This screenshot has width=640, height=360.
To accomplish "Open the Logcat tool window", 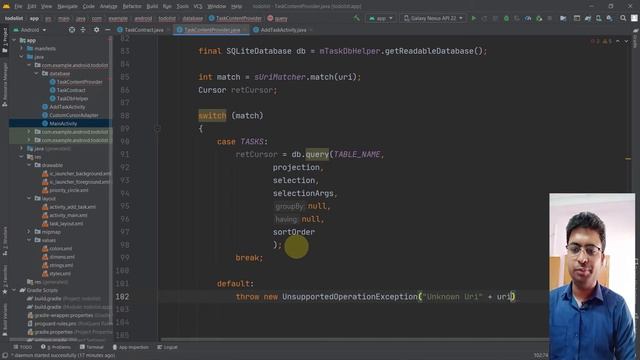I will [x=167, y=347].
